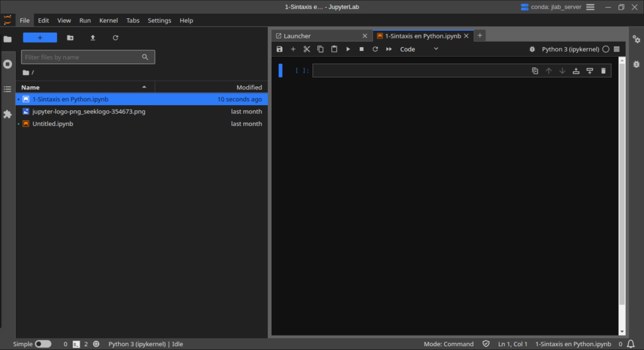Click the blue new launcher button
Viewport: 644px width, 350px height.
(40, 38)
